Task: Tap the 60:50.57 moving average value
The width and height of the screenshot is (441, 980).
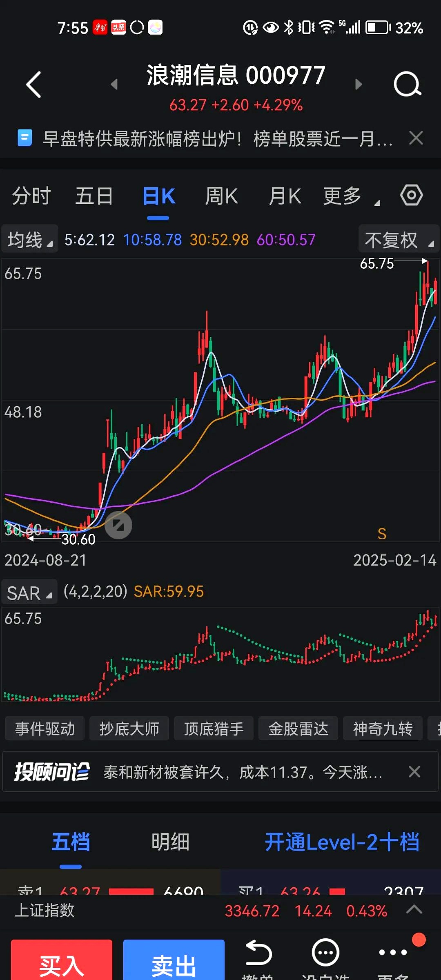Action: pyautogui.click(x=286, y=240)
